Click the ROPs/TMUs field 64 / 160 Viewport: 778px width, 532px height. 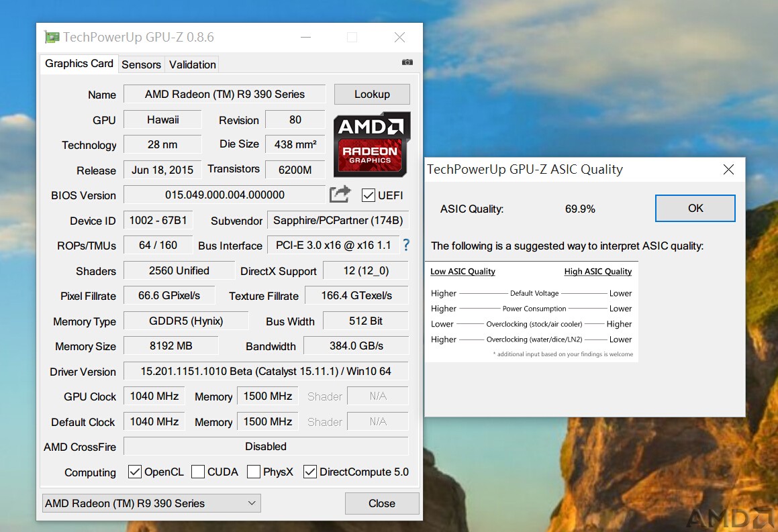pyautogui.click(x=158, y=245)
